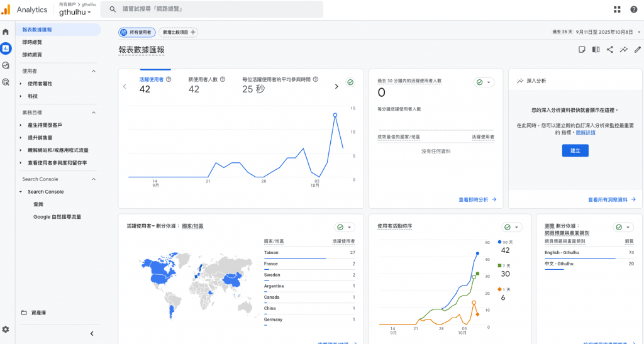Open Admin settings gear icon

tap(6, 329)
